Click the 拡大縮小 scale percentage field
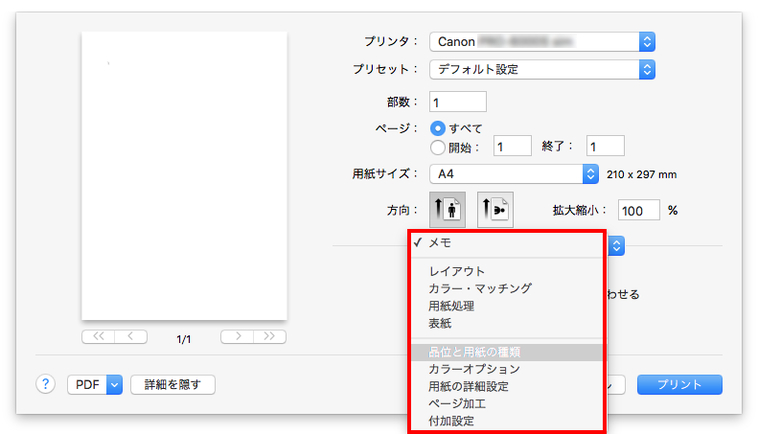The height and width of the screenshot is (434, 758). (x=638, y=210)
